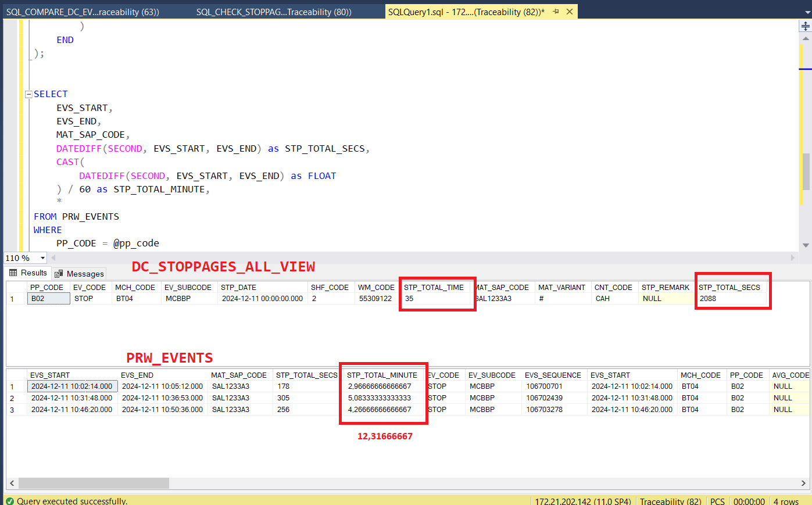The height and width of the screenshot is (505, 812).
Task: Click the results grid scroll-left arrow
Action: pyautogui.click(x=12, y=483)
